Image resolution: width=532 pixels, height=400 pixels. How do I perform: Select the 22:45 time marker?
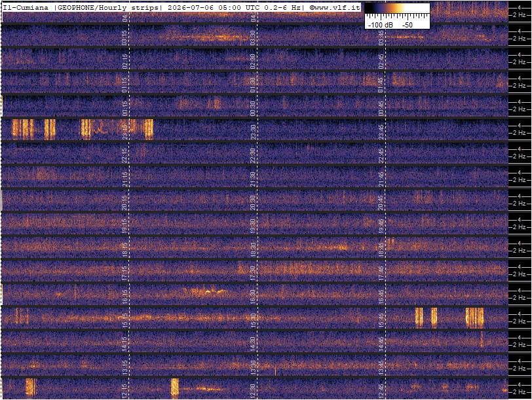[x=381, y=156]
